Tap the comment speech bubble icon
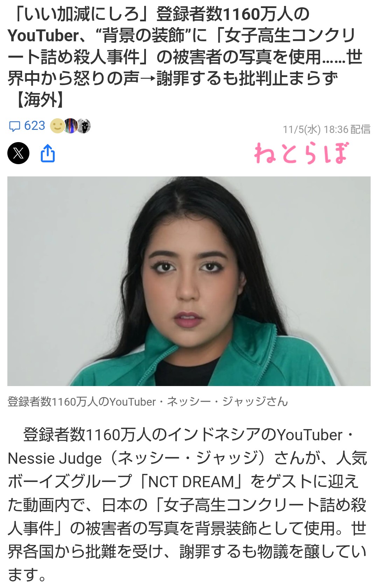 (14, 126)
